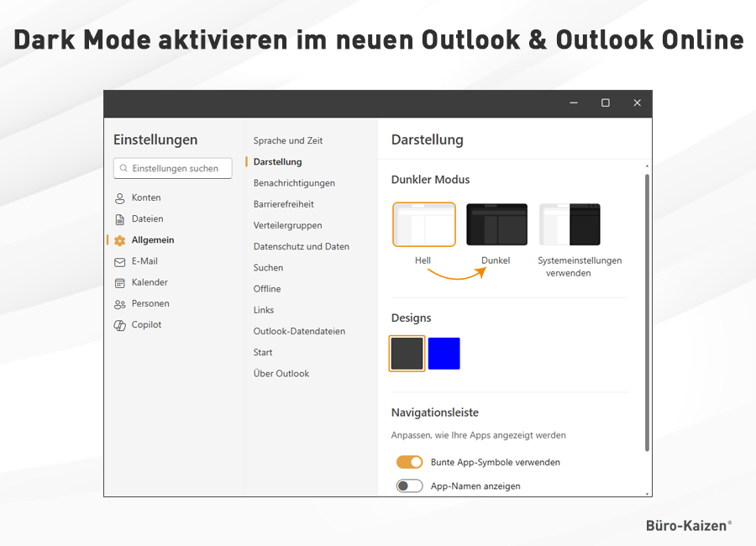
Task: Click scrollbar up arrow
Action: click(647, 166)
